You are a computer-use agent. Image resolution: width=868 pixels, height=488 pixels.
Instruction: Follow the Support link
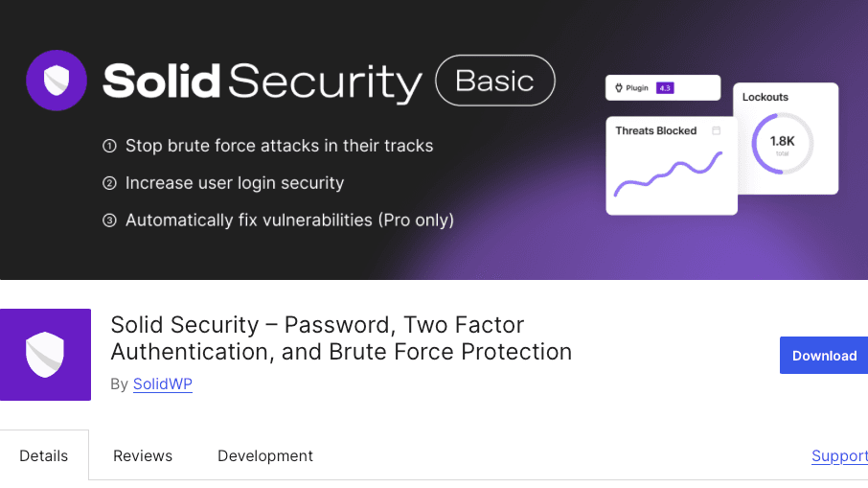point(839,455)
